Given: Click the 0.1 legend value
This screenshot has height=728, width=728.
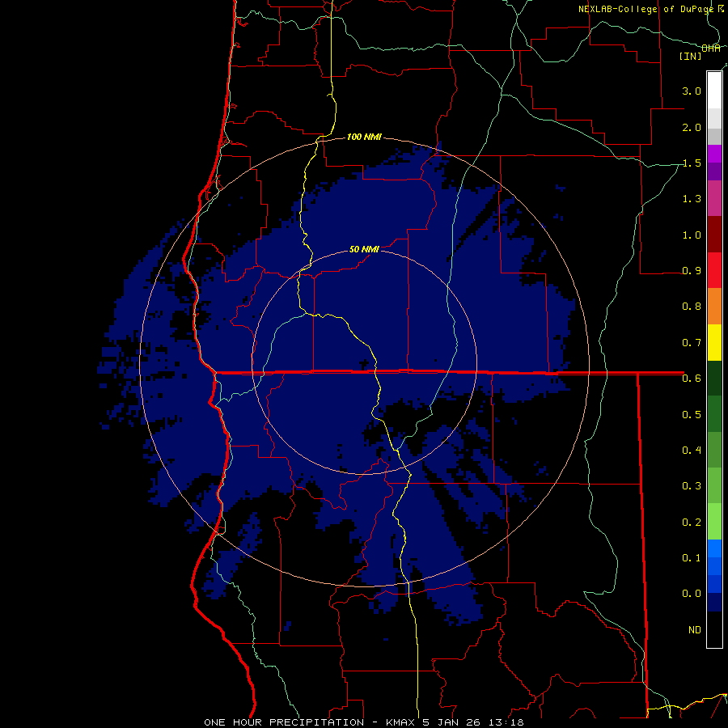Looking at the screenshot, I should (x=692, y=557).
